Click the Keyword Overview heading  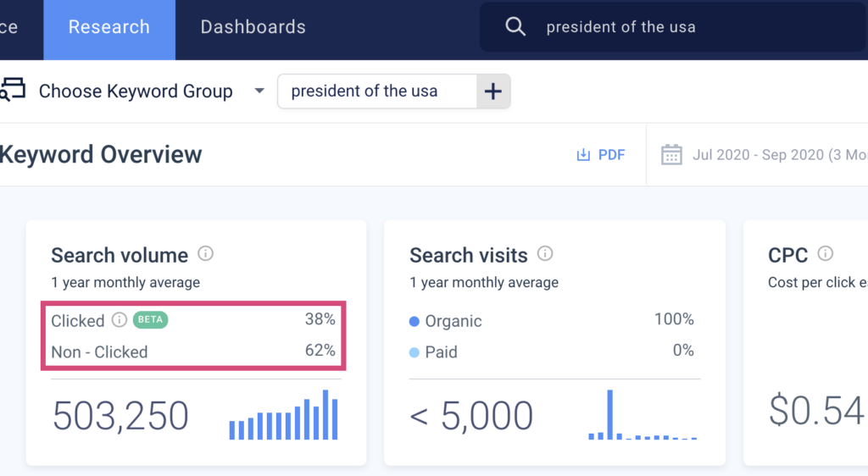click(101, 154)
